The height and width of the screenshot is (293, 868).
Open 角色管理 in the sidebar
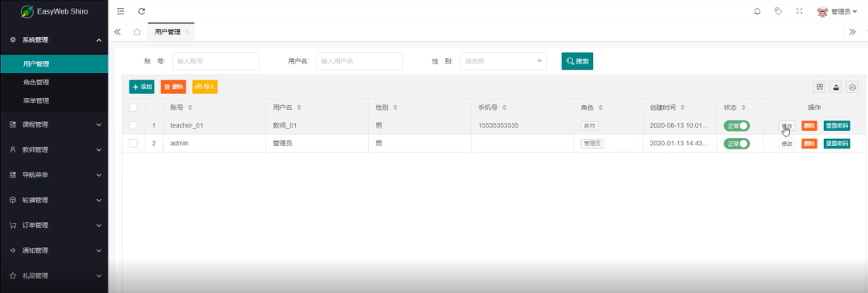pos(54,83)
